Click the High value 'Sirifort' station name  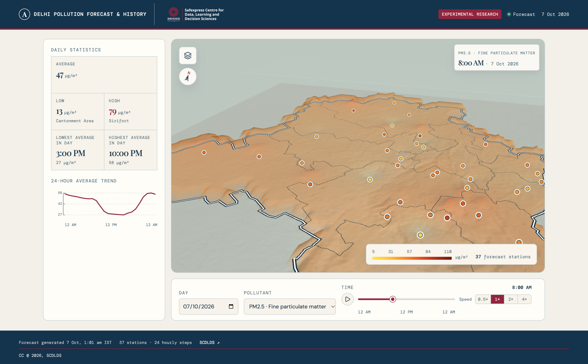pos(119,121)
